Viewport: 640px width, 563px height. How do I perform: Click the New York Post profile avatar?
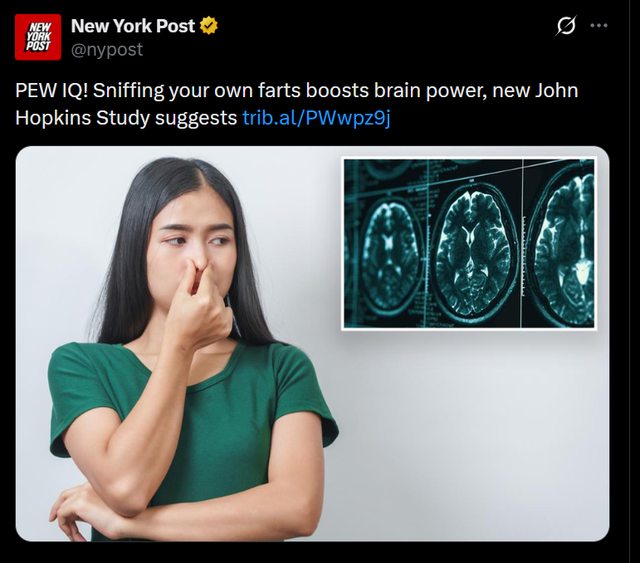click(x=38, y=37)
